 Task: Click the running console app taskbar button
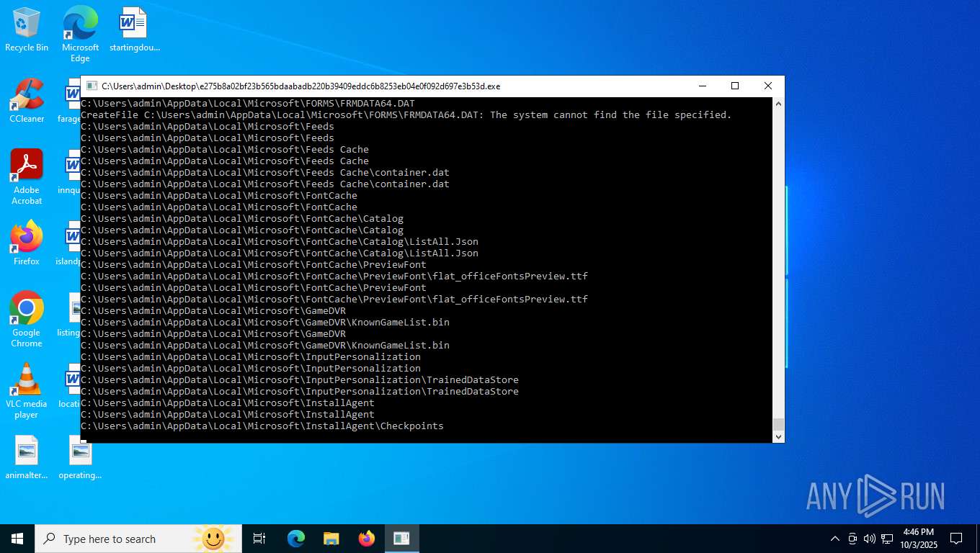point(401,539)
